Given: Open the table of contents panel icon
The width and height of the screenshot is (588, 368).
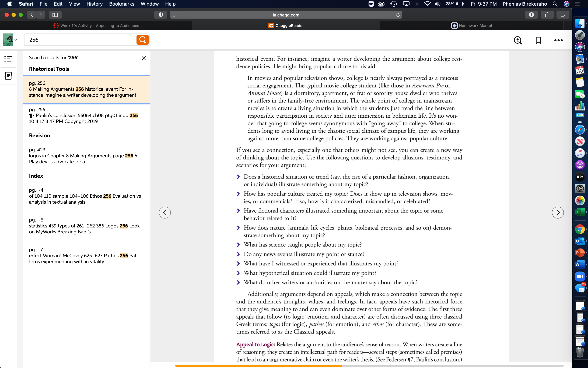Looking at the screenshot, I should pos(8,59).
